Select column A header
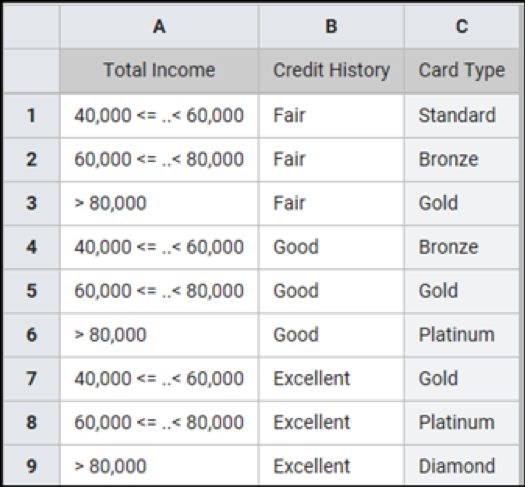The height and width of the screenshot is (487, 525). coord(159,26)
